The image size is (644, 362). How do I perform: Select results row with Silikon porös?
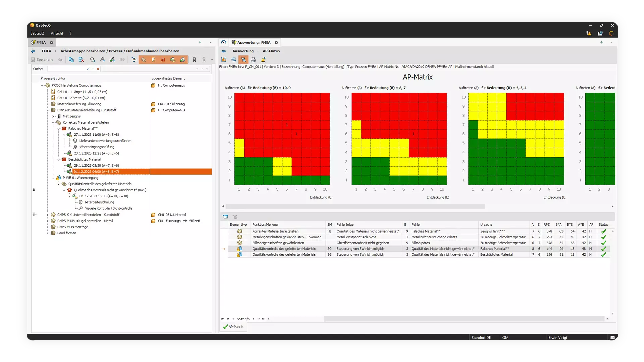pos(418,243)
